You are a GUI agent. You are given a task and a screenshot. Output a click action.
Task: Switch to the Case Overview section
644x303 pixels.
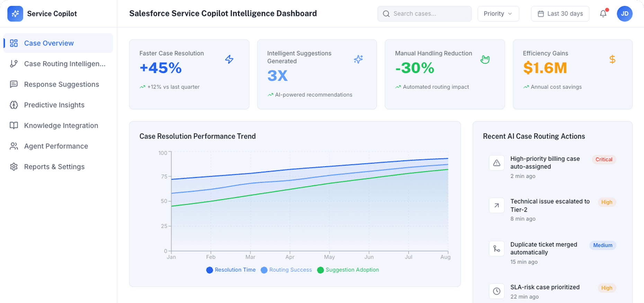click(48, 43)
